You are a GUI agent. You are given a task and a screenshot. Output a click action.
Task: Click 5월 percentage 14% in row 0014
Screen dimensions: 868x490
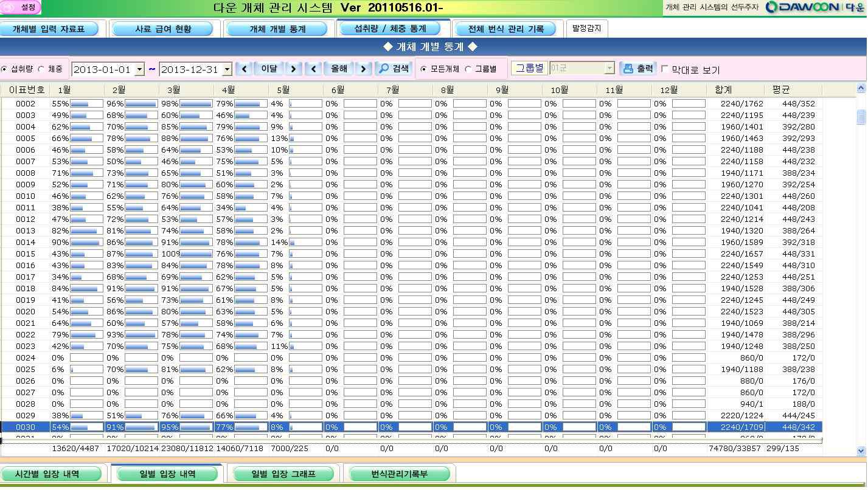[279, 243]
